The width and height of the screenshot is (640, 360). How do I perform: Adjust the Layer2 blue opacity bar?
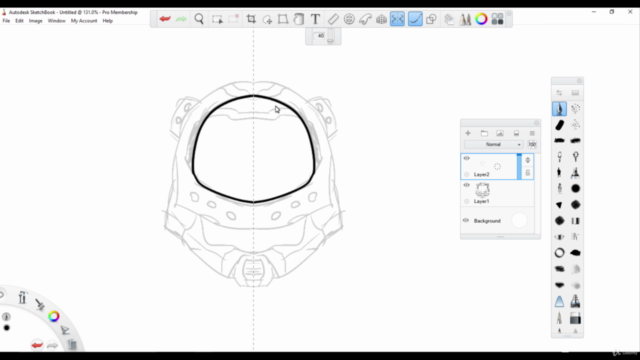click(x=519, y=167)
